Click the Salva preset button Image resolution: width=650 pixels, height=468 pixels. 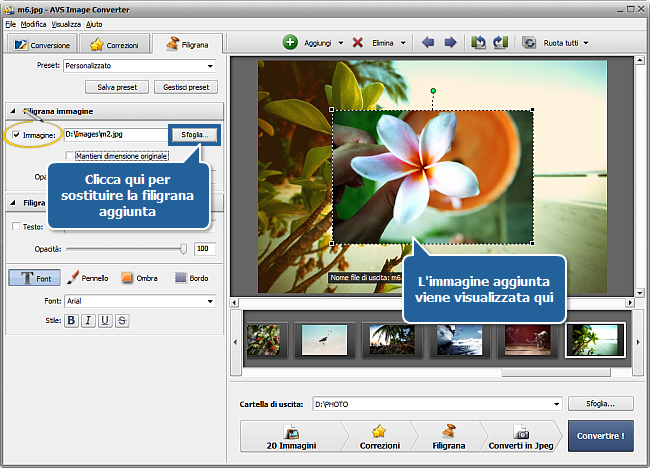[117, 87]
